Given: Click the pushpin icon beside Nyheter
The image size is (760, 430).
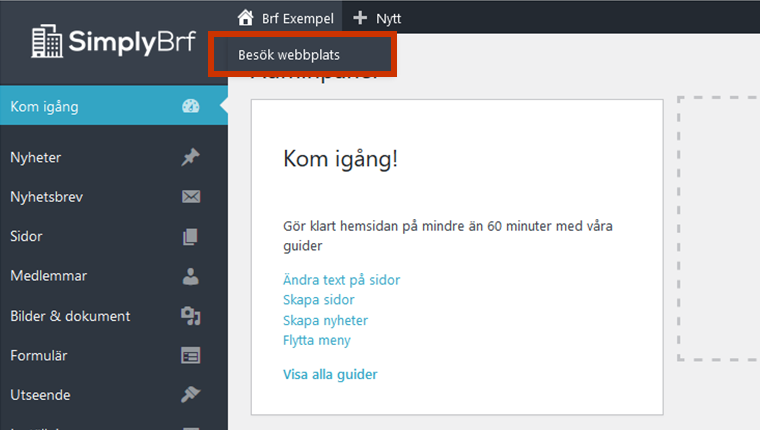Looking at the screenshot, I should (x=191, y=157).
